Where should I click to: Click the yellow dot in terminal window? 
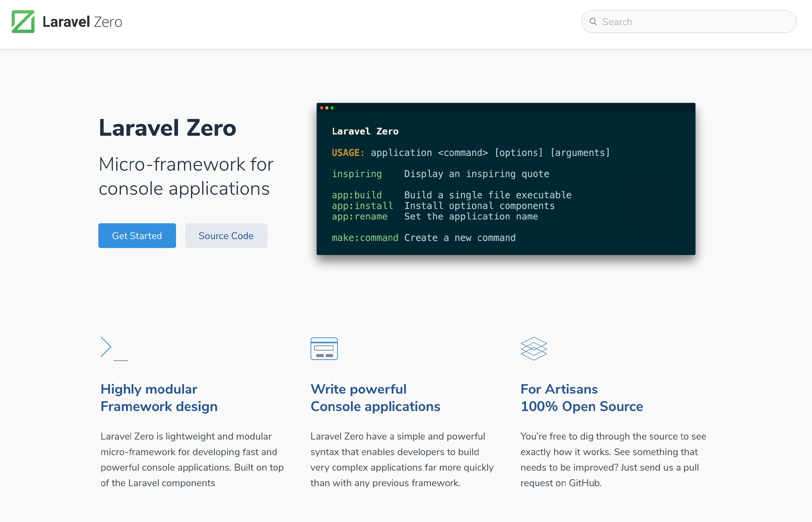[x=327, y=108]
